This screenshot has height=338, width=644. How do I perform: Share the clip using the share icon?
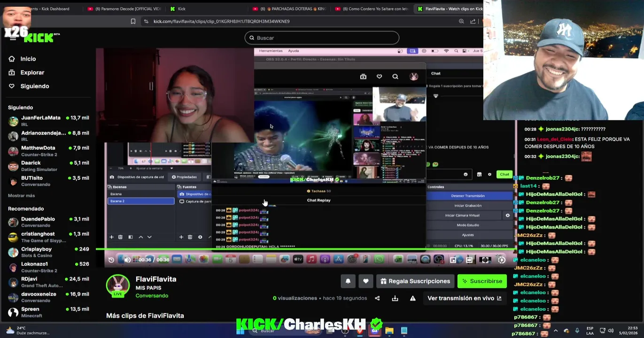[377, 298]
